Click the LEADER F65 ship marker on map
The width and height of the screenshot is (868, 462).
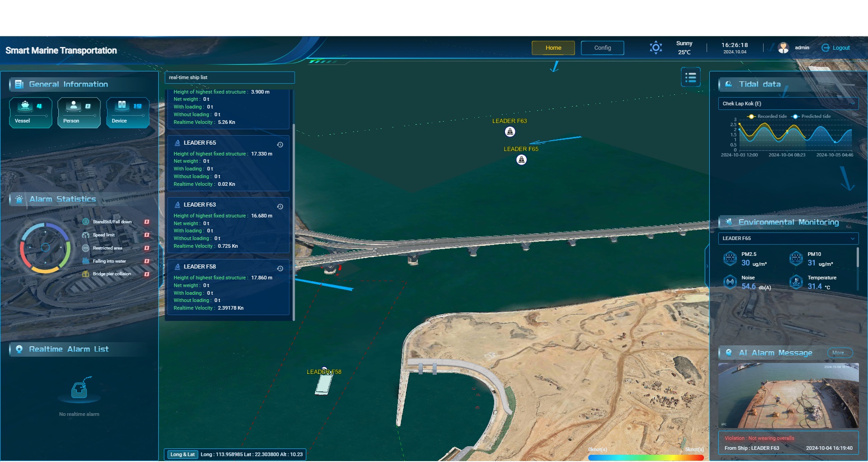click(x=521, y=160)
